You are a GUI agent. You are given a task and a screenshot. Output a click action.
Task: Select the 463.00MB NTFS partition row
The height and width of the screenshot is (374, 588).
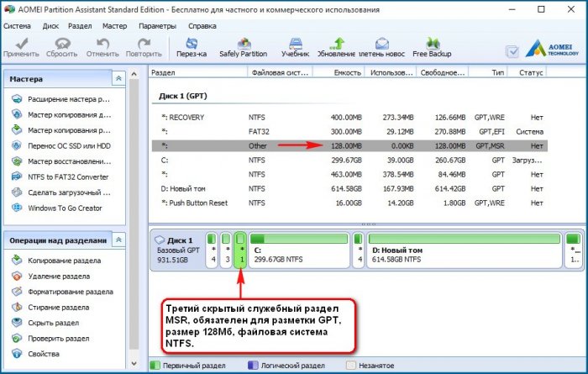[x=349, y=175]
